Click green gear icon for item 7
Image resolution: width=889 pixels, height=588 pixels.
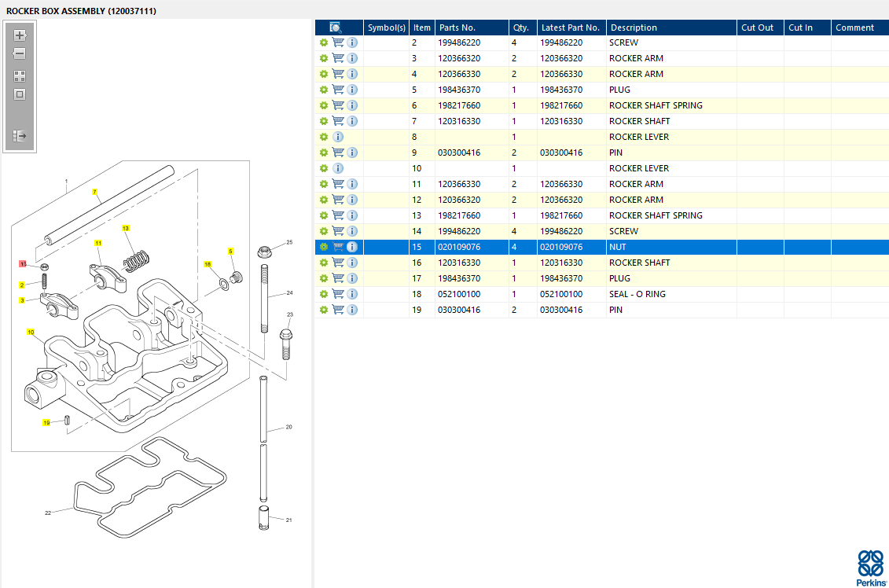click(x=323, y=121)
